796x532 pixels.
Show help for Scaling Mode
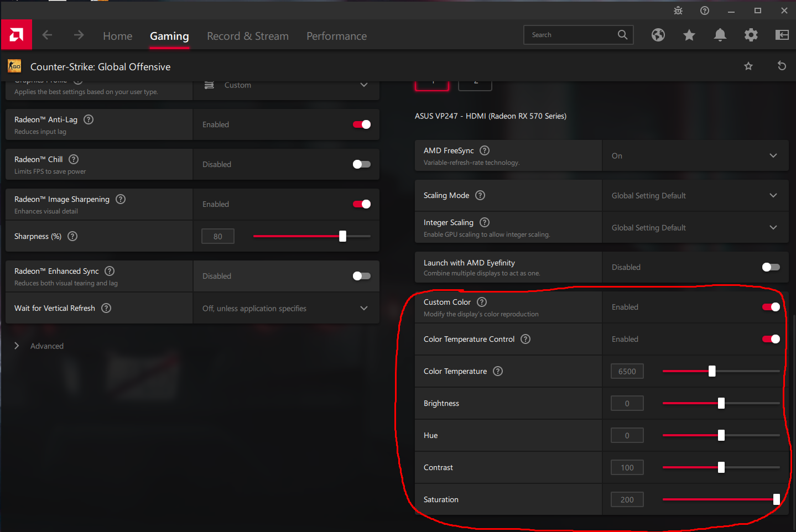(480, 195)
